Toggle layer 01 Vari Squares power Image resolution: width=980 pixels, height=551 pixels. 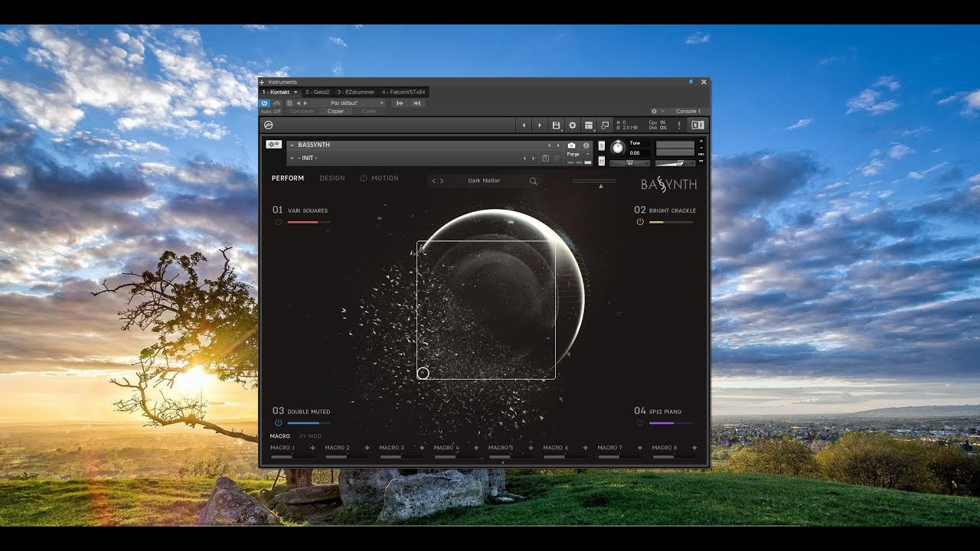tap(278, 222)
